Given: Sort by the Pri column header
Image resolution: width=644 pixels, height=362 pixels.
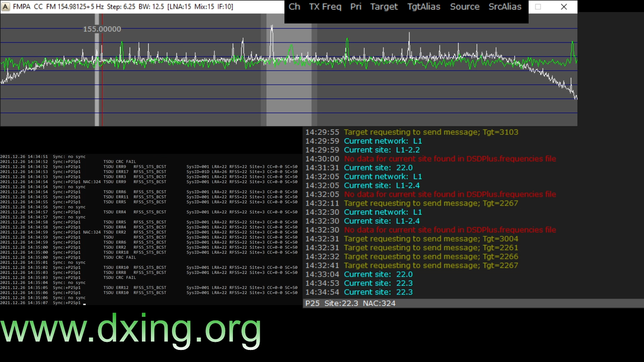Looking at the screenshot, I should click(356, 7).
